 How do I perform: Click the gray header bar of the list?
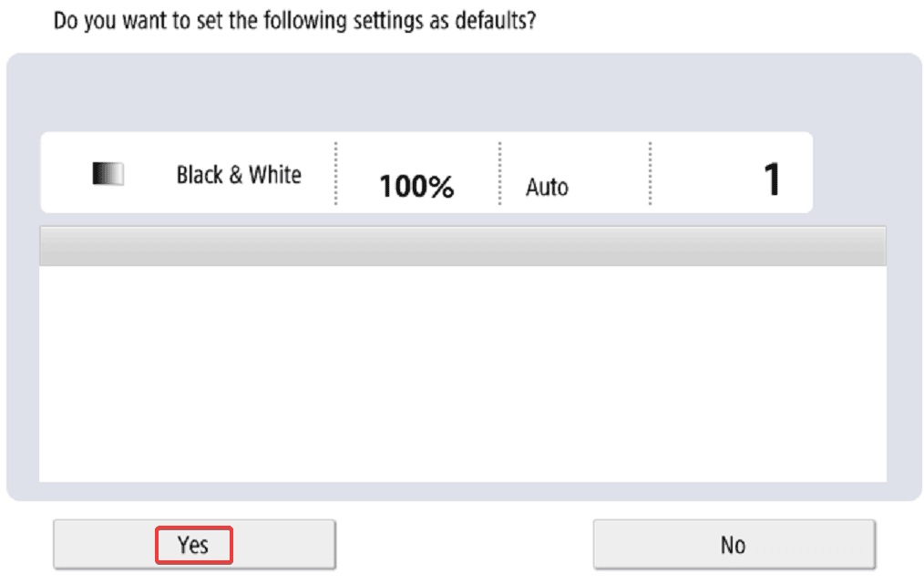(462, 246)
